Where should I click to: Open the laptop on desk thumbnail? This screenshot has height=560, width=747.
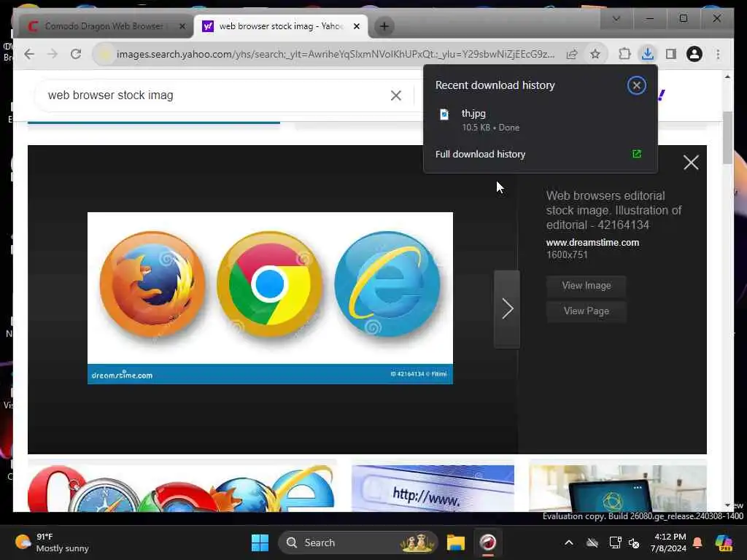[617, 488]
